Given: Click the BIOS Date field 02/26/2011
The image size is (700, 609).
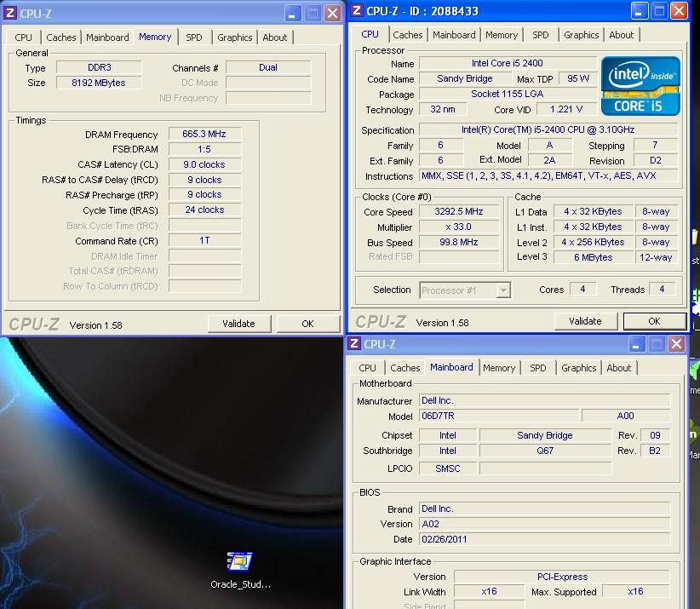Looking at the screenshot, I should 545,539.
